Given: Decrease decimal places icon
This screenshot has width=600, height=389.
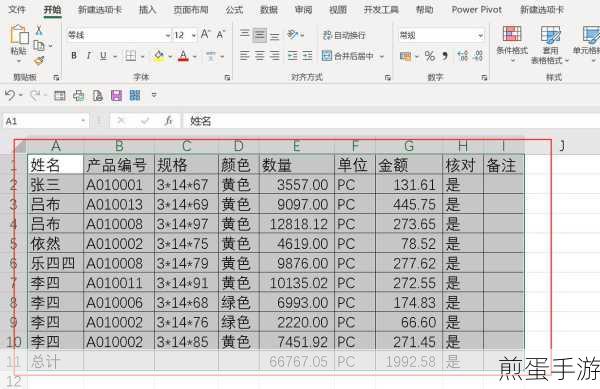Looking at the screenshot, I should [x=478, y=56].
